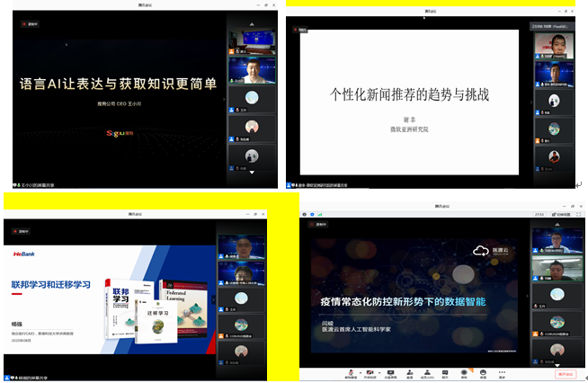This screenshot has width=588, height=383.
Task: Open the emoji reactions icon
Action: [x=485, y=373]
